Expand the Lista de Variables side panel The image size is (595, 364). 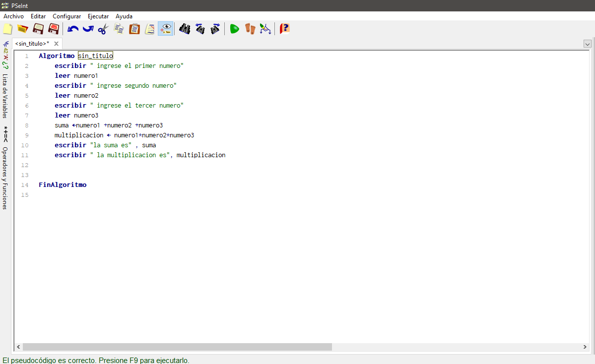pyautogui.click(x=5, y=96)
